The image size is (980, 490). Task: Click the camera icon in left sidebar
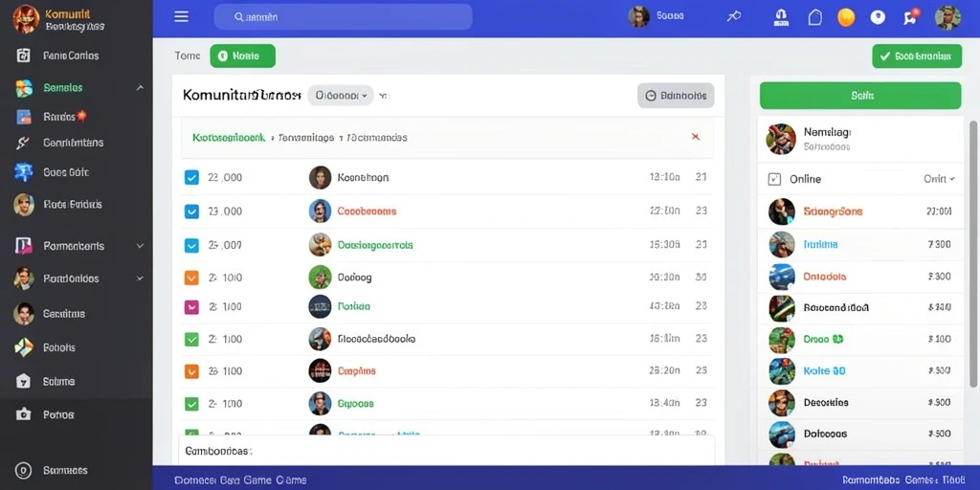[x=23, y=414]
